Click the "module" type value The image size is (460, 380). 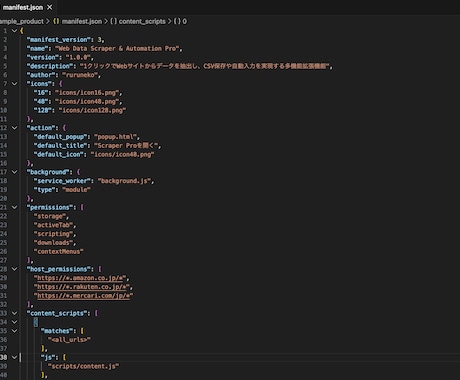pyautogui.click(x=76, y=190)
